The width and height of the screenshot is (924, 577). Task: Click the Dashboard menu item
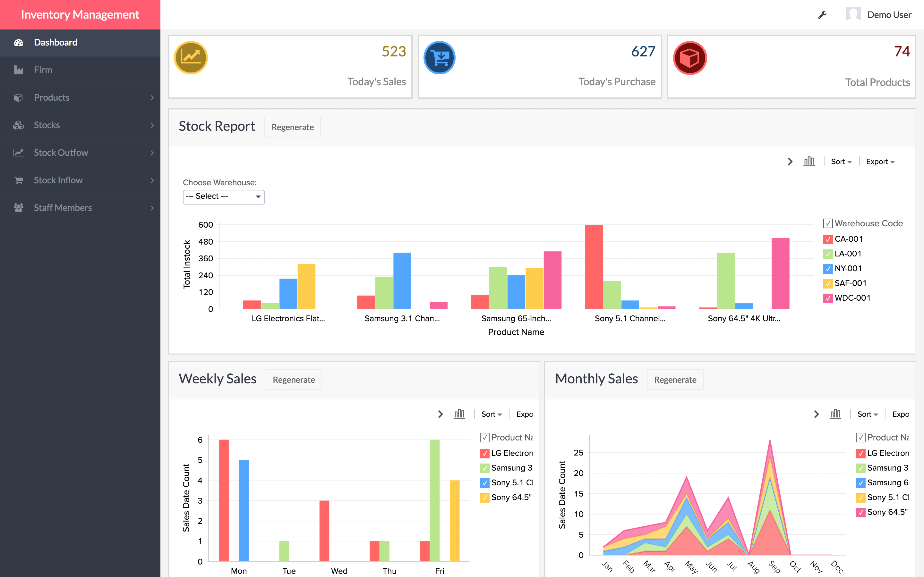(56, 42)
